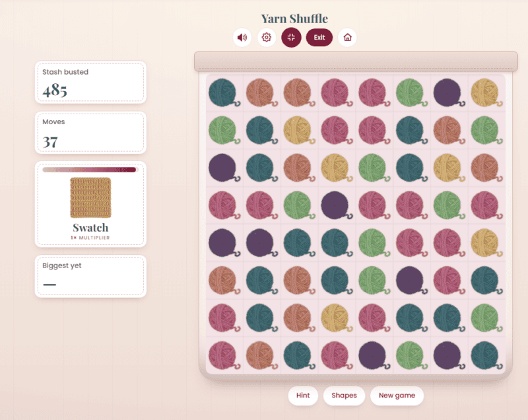
Task: Pick the green yarn ball in seventh row
Action: click(x=485, y=318)
